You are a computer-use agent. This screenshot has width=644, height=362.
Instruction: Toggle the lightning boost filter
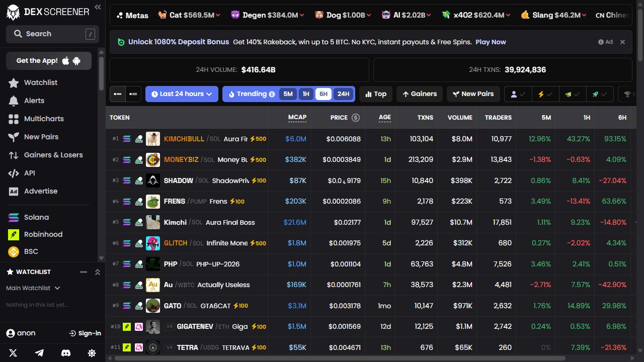[545, 94]
